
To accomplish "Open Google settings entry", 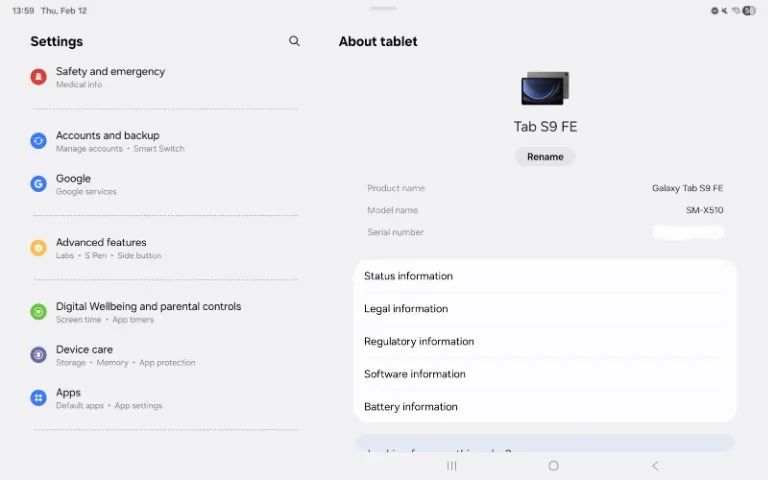I will point(165,184).
